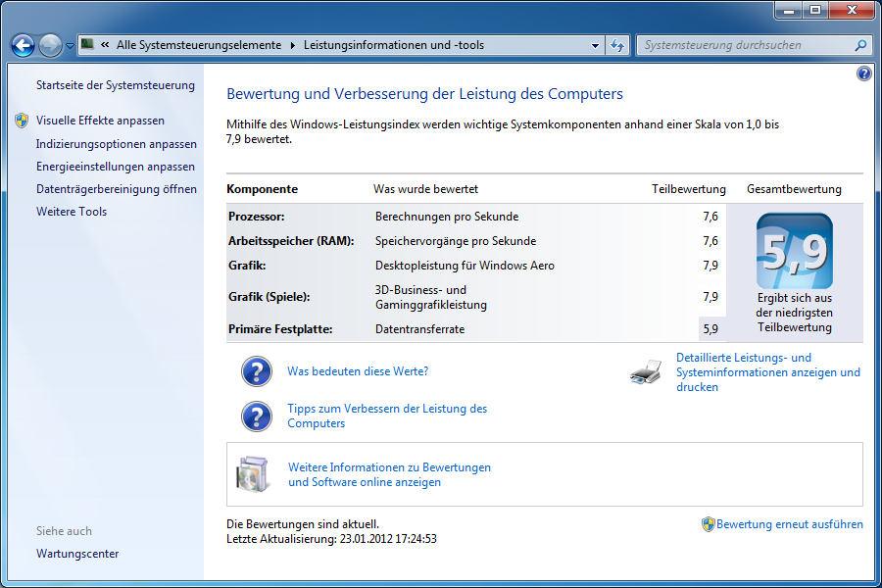Open 'Startseite der Systemsteuerung'
Image resolution: width=882 pixels, height=588 pixels.
[116, 85]
